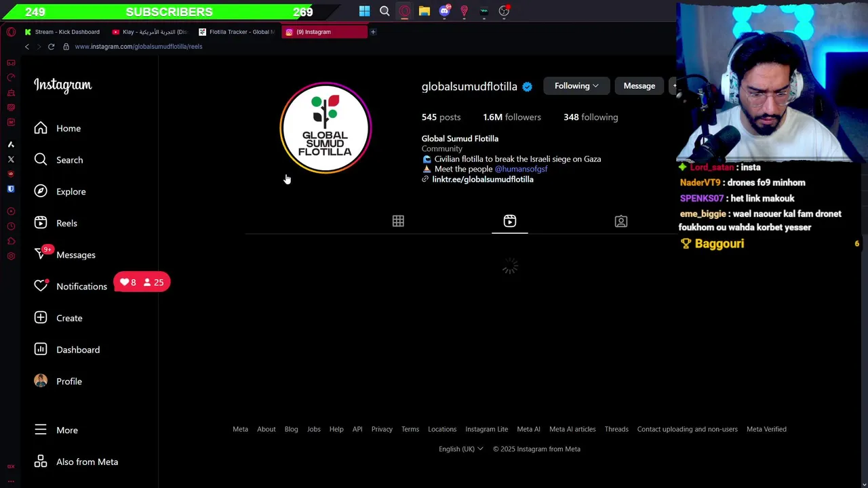This screenshot has height=488, width=868.
Task: Click the Meta footer link
Action: [240, 429]
